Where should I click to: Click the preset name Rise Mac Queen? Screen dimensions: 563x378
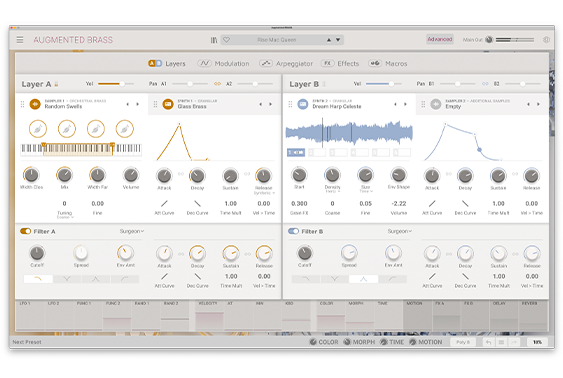pos(277,40)
